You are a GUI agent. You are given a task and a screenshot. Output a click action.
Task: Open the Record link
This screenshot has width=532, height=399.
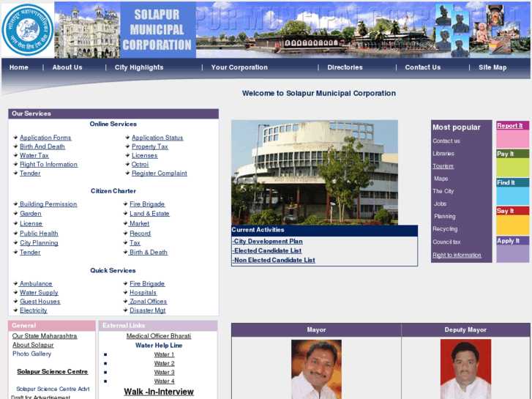click(140, 234)
